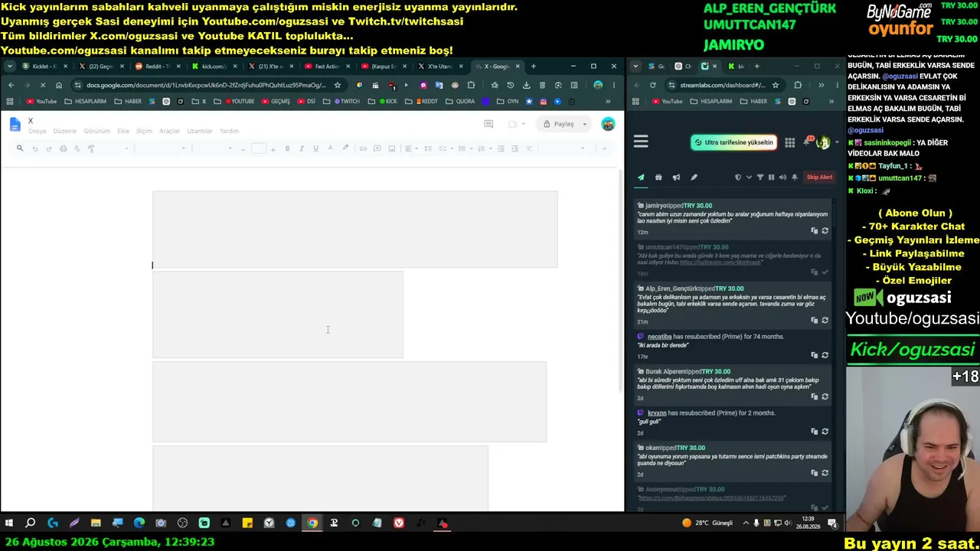Click the Skip Alert button

coord(819,178)
